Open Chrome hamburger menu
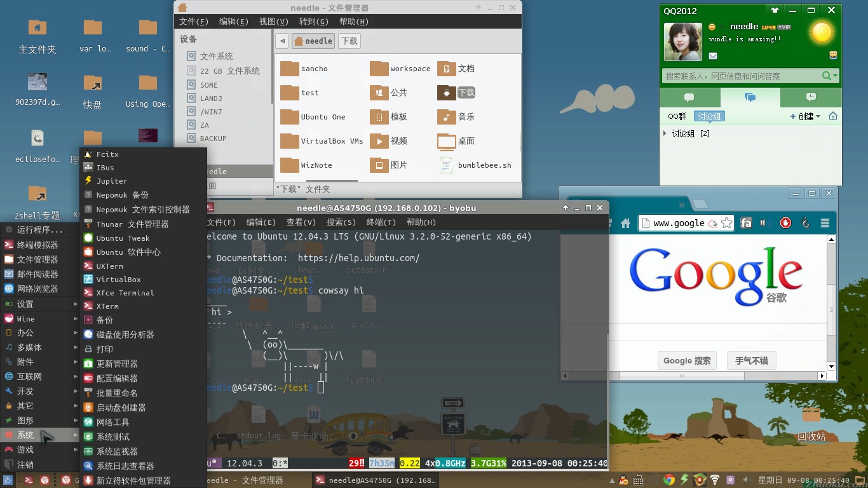Viewport: 868px width, 488px height. click(x=825, y=223)
